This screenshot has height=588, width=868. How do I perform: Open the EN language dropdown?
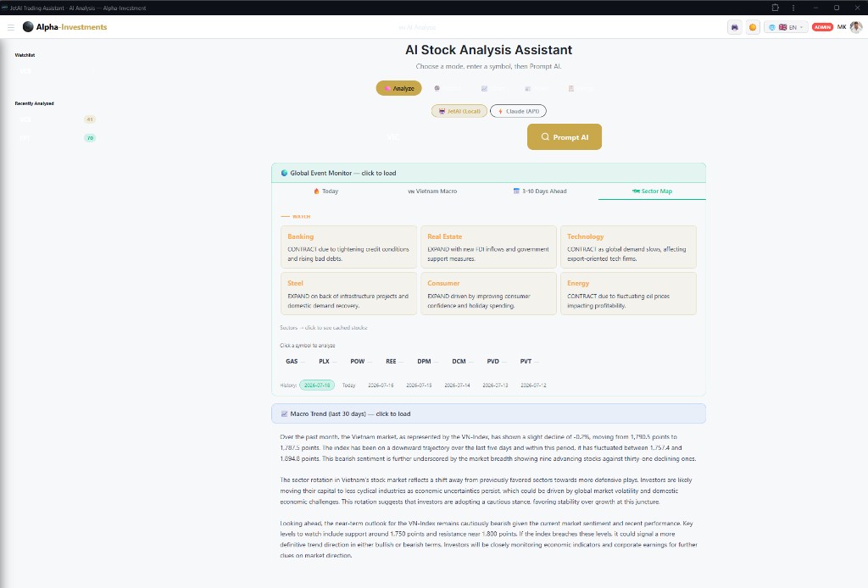pyautogui.click(x=786, y=27)
